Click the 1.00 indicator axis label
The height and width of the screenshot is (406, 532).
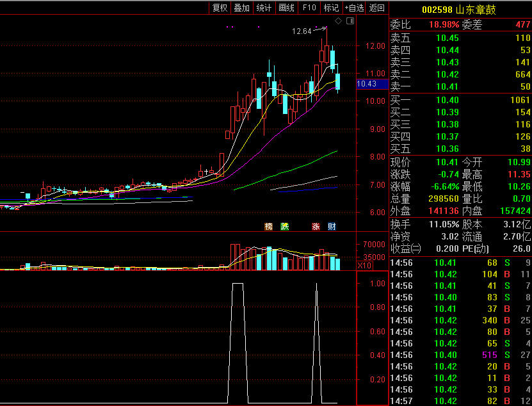click(x=377, y=284)
